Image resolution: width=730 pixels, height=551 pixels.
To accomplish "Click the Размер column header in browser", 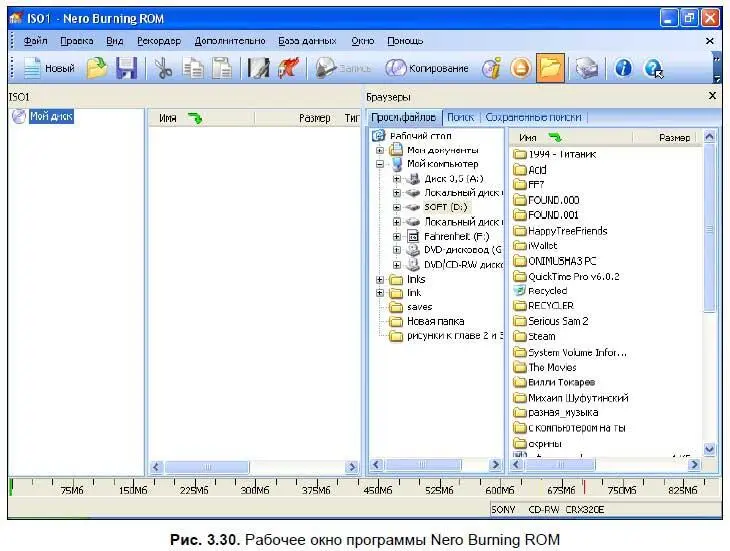I will 673,137.
